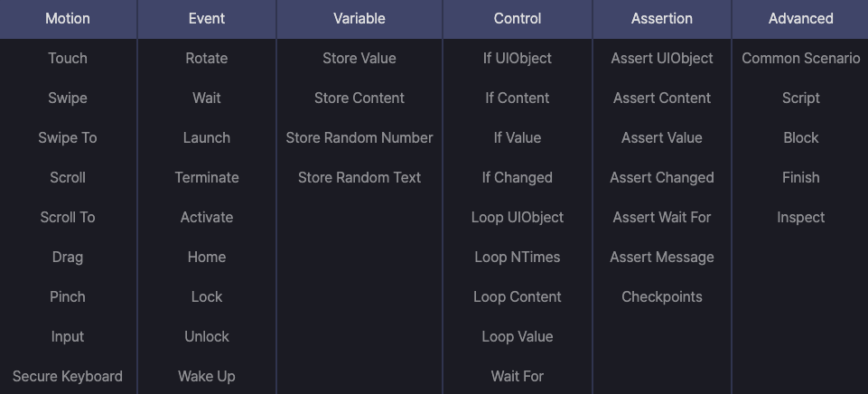Pick the Secure Keyboard action
This screenshot has height=394, width=868.
68,376
